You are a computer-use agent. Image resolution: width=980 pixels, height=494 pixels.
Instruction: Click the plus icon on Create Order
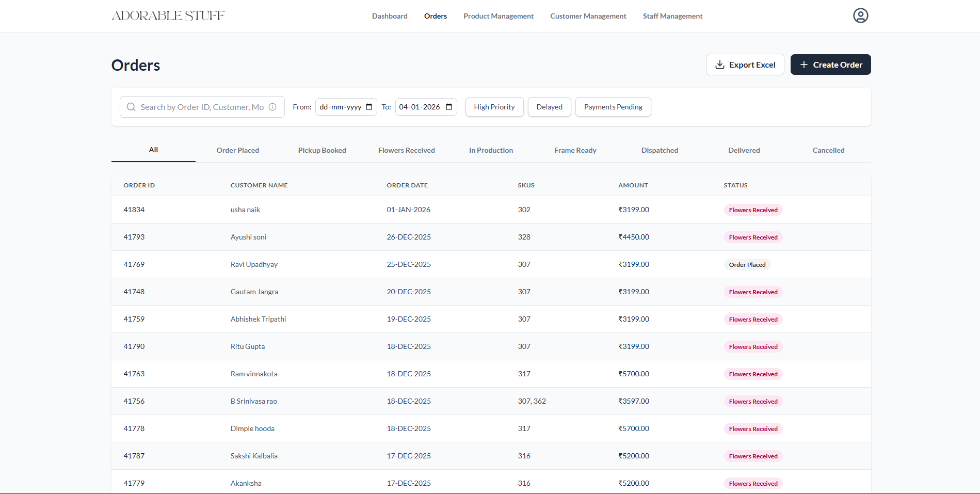(x=803, y=65)
